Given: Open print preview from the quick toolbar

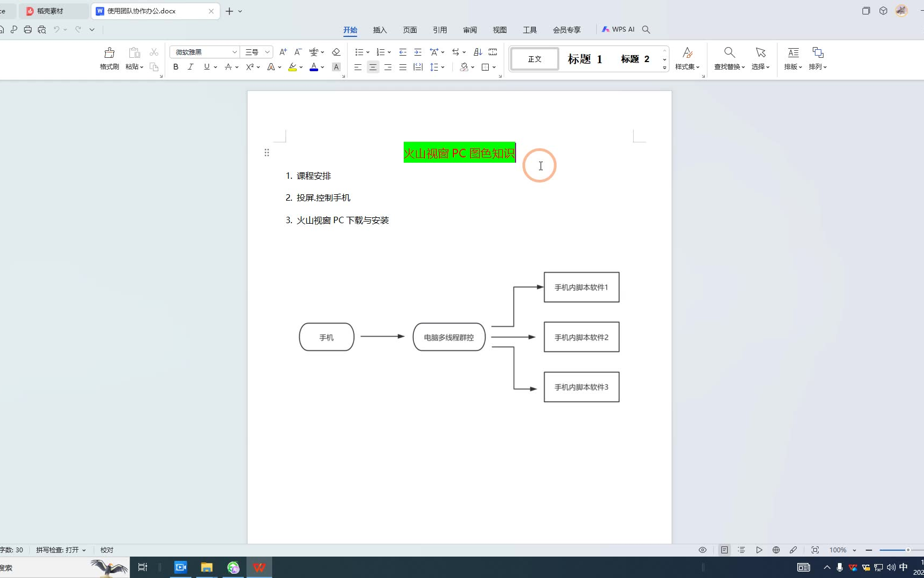Looking at the screenshot, I should pyautogui.click(x=42, y=29).
